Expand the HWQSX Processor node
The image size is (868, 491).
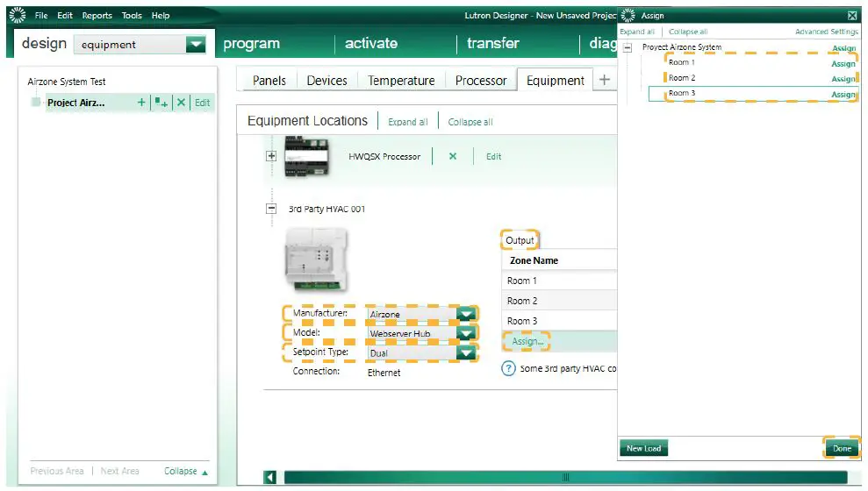(x=271, y=156)
